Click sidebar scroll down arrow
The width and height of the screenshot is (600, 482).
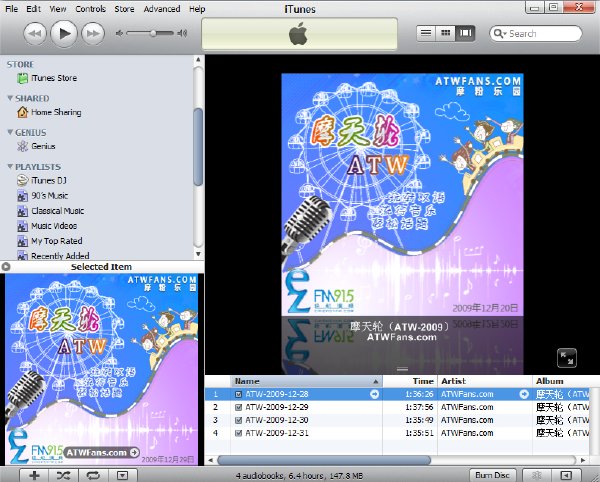[198, 254]
